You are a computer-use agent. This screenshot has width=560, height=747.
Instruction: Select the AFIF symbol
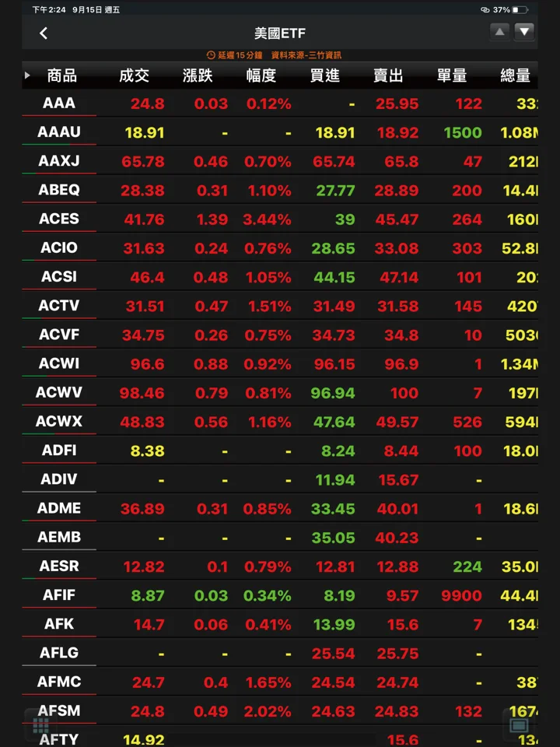59,595
